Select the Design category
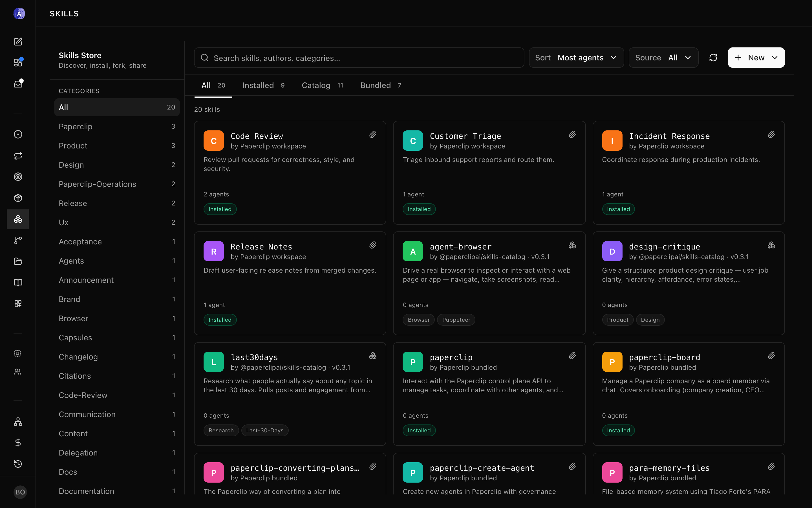 pos(117,165)
